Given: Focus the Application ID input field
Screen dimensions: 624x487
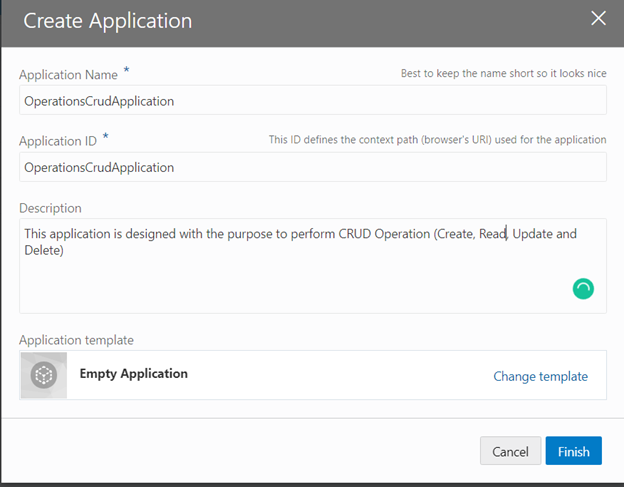Looking at the screenshot, I should tap(313, 167).
